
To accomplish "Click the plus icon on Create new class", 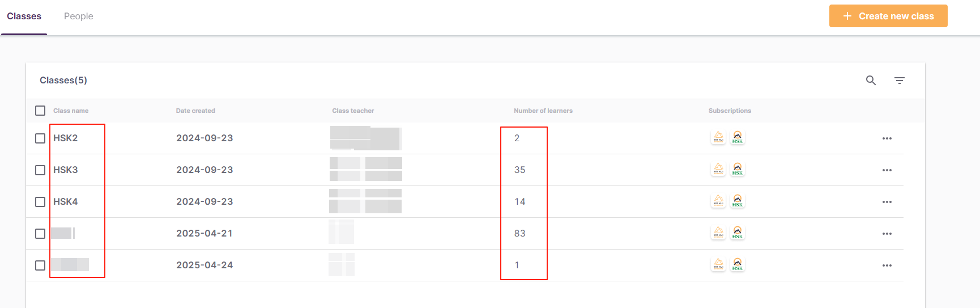I will 847,16.
